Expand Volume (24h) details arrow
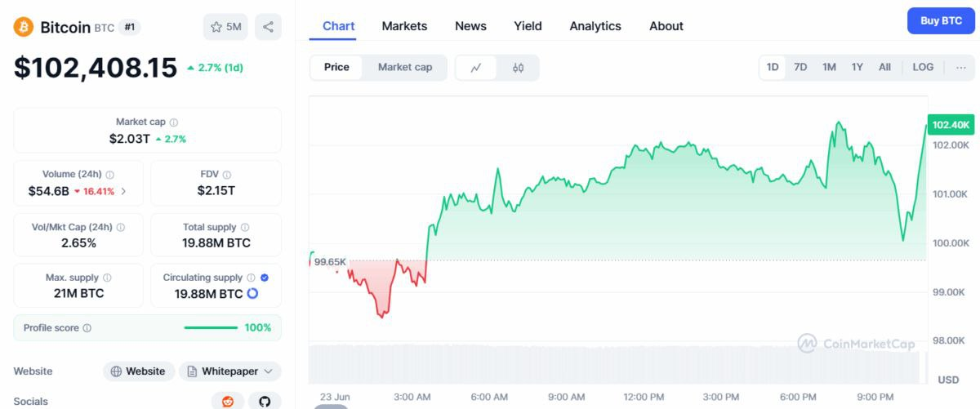Viewport: 980px width, 409px height. point(123,191)
